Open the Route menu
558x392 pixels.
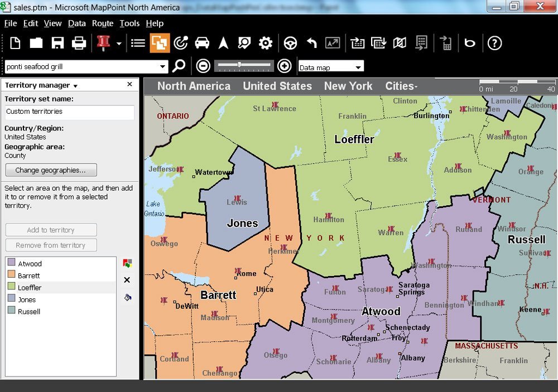[x=103, y=23]
